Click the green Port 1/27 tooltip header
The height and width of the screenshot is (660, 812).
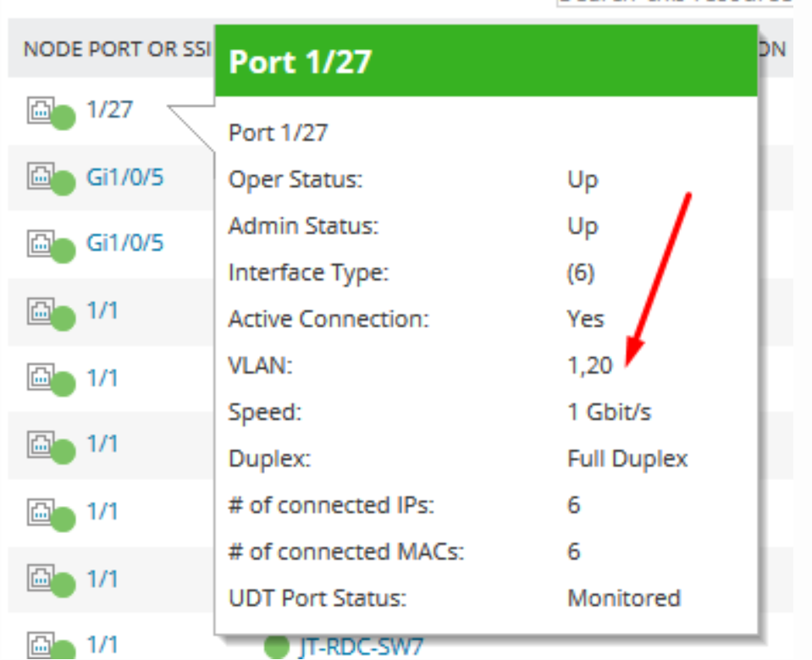(x=485, y=62)
